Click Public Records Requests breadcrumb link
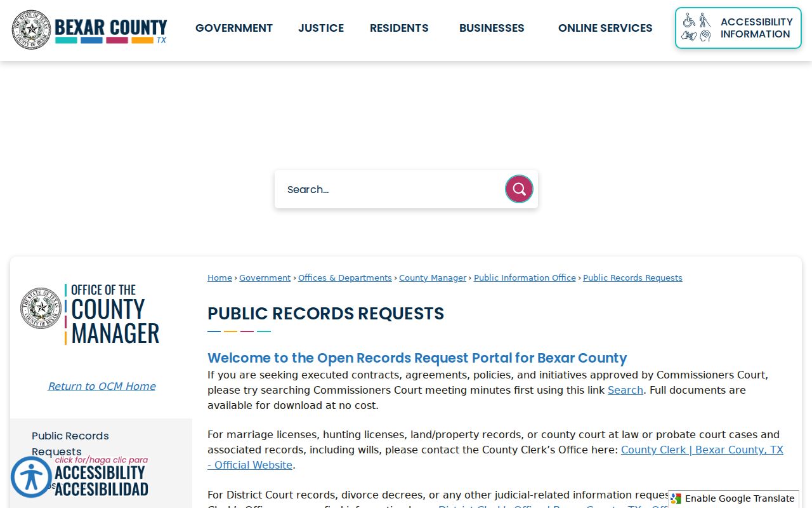Image resolution: width=812 pixels, height=508 pixels. click(632, 278)
